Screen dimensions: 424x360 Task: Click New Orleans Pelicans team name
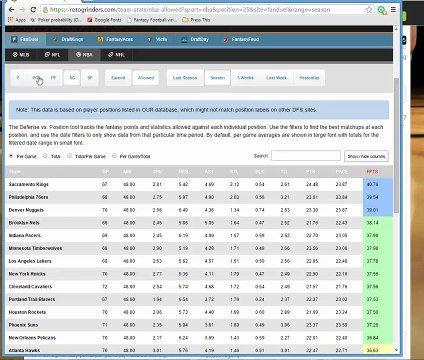(x=32, y=338)
